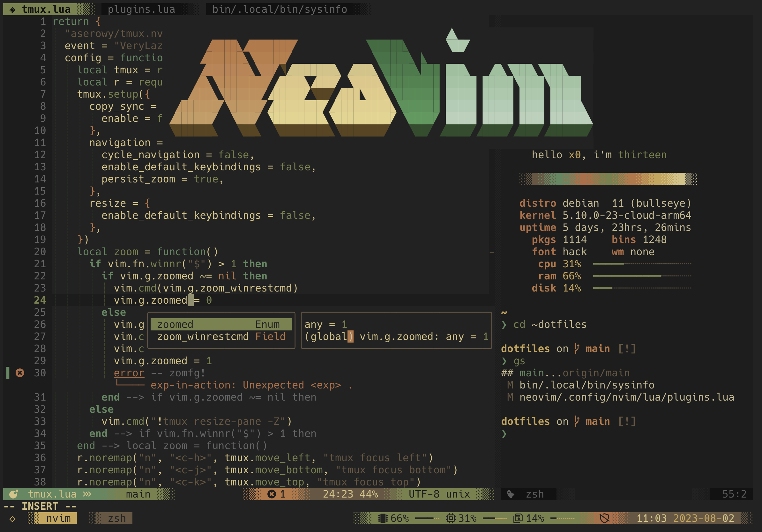Click the disk icon showing 14%

(x=518, y=518)
